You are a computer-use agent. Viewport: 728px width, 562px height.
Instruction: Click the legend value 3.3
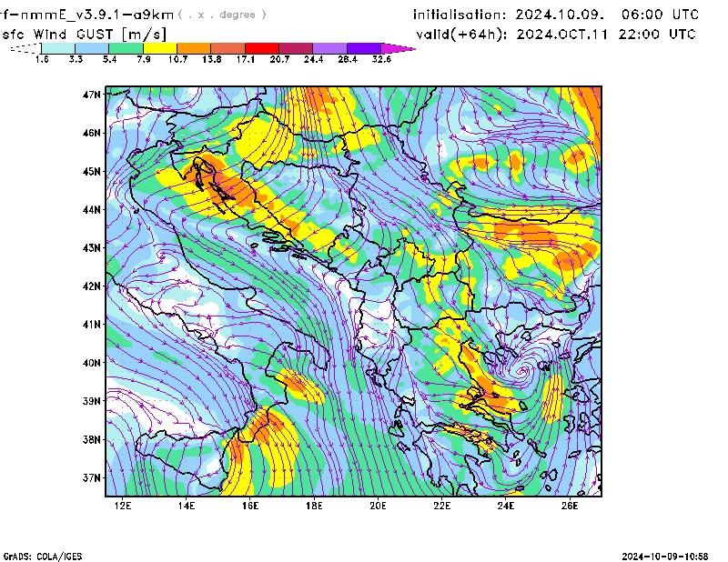[x=76, y=59]
